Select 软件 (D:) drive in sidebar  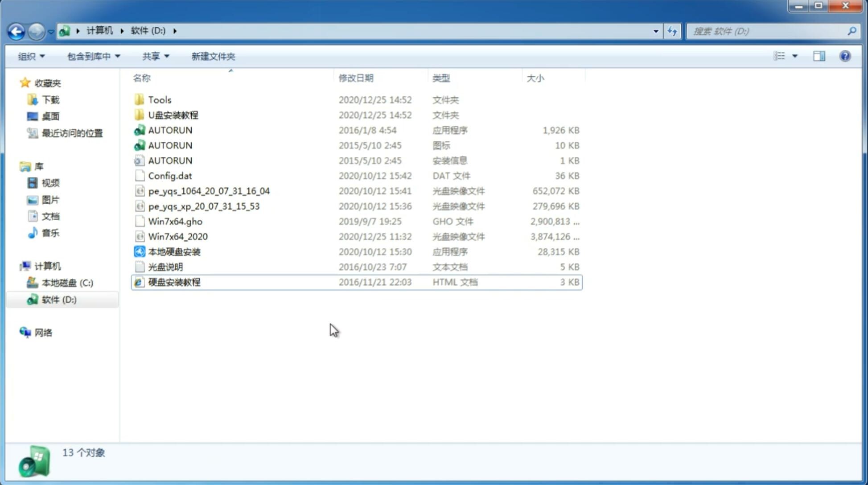pos(58,299)
